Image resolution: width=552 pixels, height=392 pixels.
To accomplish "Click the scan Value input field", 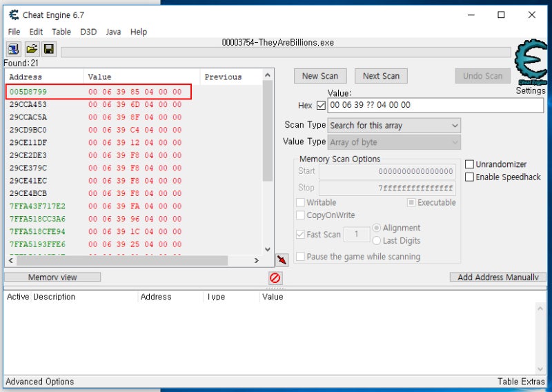I will point(435,105).
